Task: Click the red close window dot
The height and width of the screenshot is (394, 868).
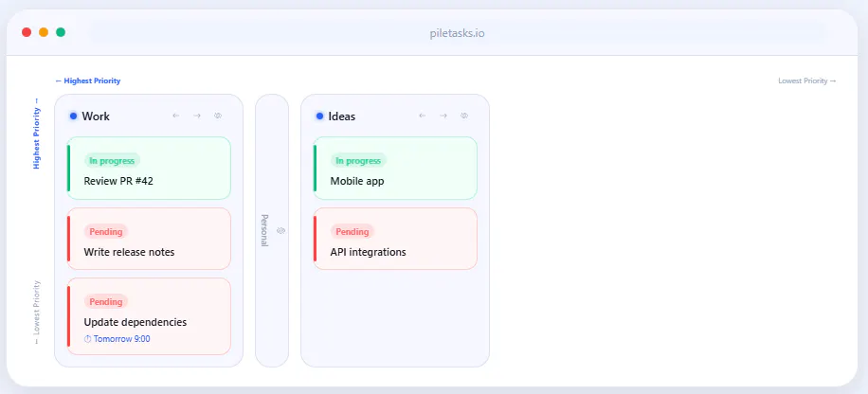Action: click(x=27, y=32)
